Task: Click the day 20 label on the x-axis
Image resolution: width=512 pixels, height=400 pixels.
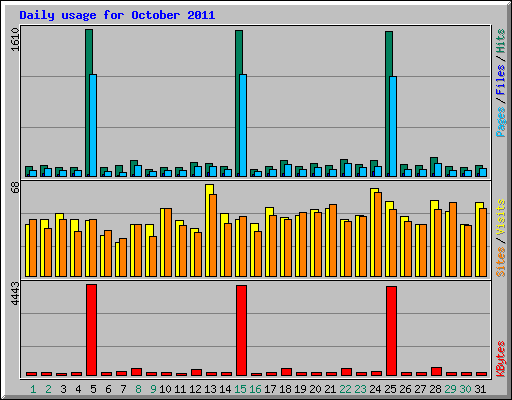Action: pos(315,389)
